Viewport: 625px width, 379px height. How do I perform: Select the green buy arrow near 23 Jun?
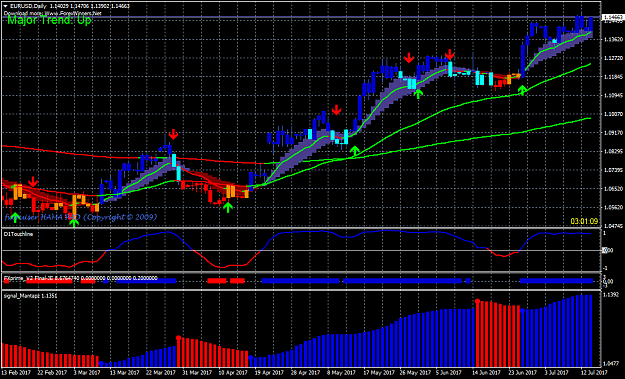pyautogui.click(x=522, y=90)
